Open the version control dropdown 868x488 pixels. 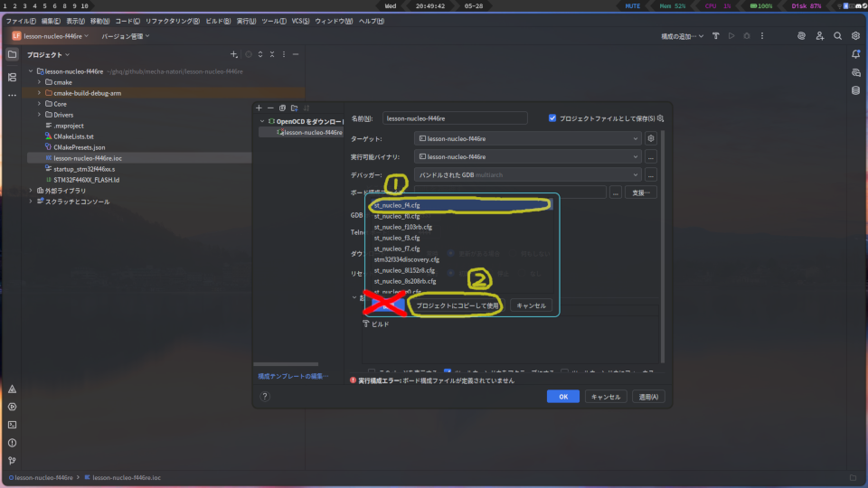click(x=125, y=36)
